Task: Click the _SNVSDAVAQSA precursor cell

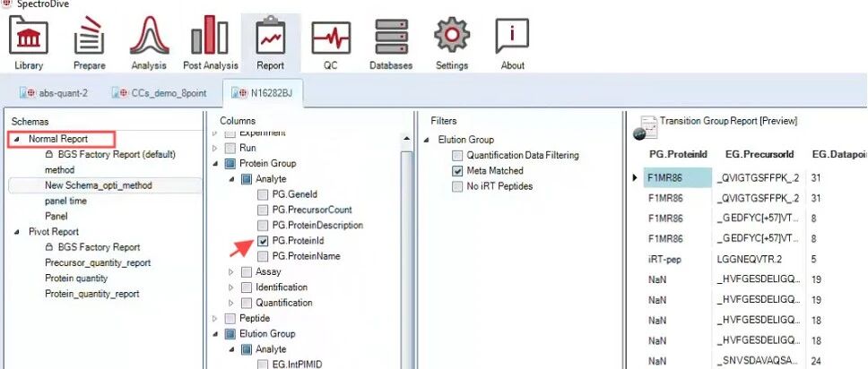Action: [x=759, y=361]
